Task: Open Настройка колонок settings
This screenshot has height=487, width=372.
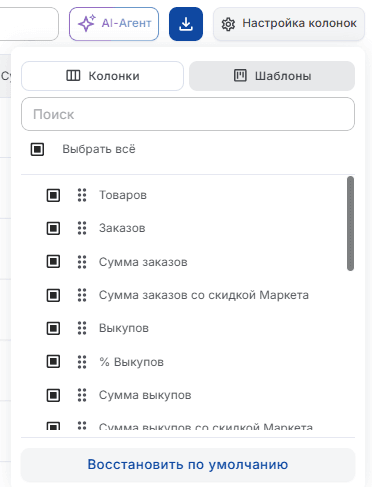Action: (x=289, y=24)
